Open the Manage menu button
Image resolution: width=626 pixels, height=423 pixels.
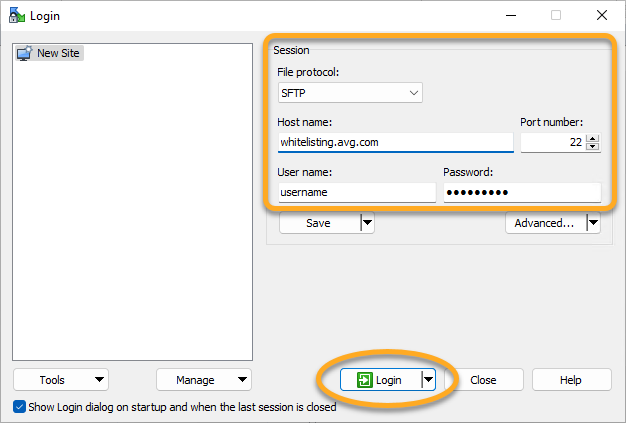click(x=204, y=380)
